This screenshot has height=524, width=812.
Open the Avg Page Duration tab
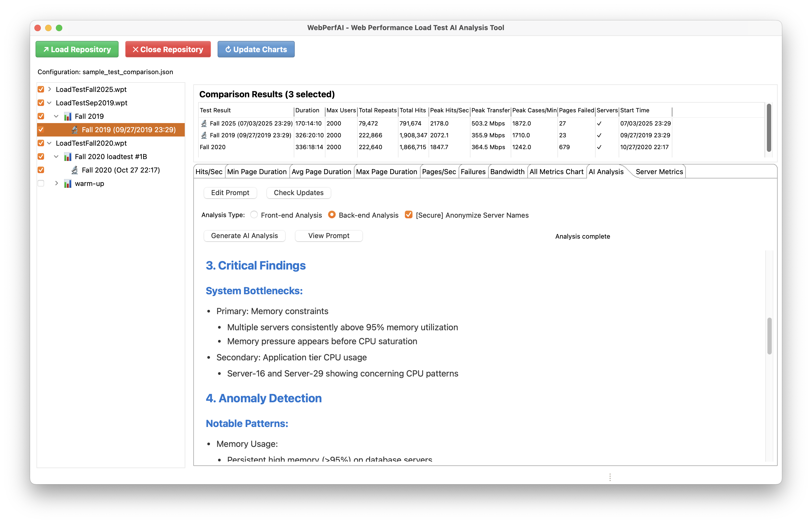click(321, 172)
